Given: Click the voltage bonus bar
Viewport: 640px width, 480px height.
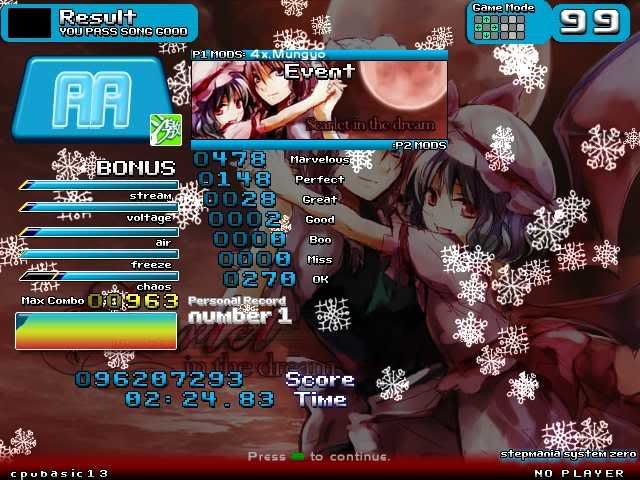Looking at the screenshot, I should (98, 207).
